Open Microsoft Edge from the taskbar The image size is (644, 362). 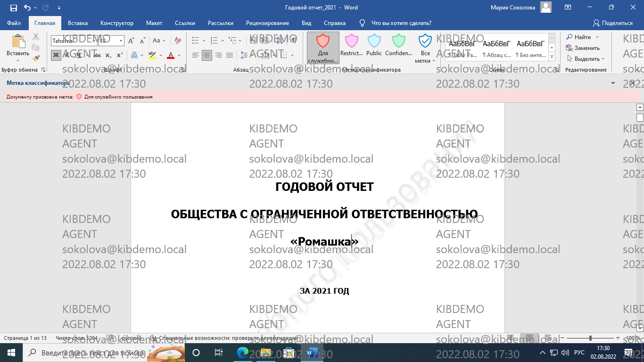[x=242, y=353]
